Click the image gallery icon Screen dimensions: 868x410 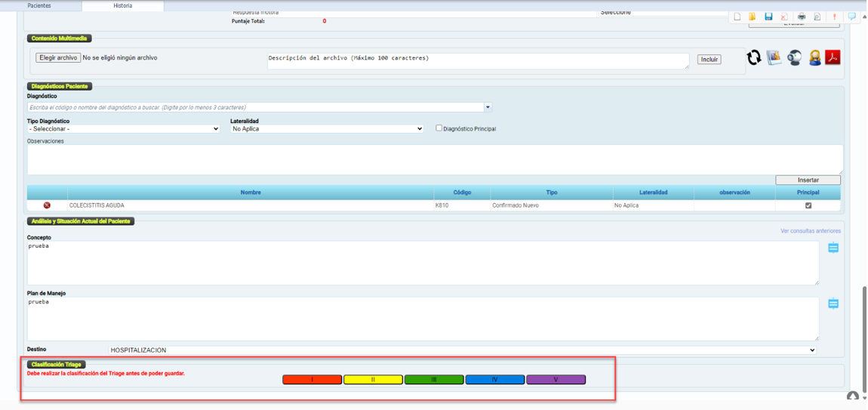774,58
